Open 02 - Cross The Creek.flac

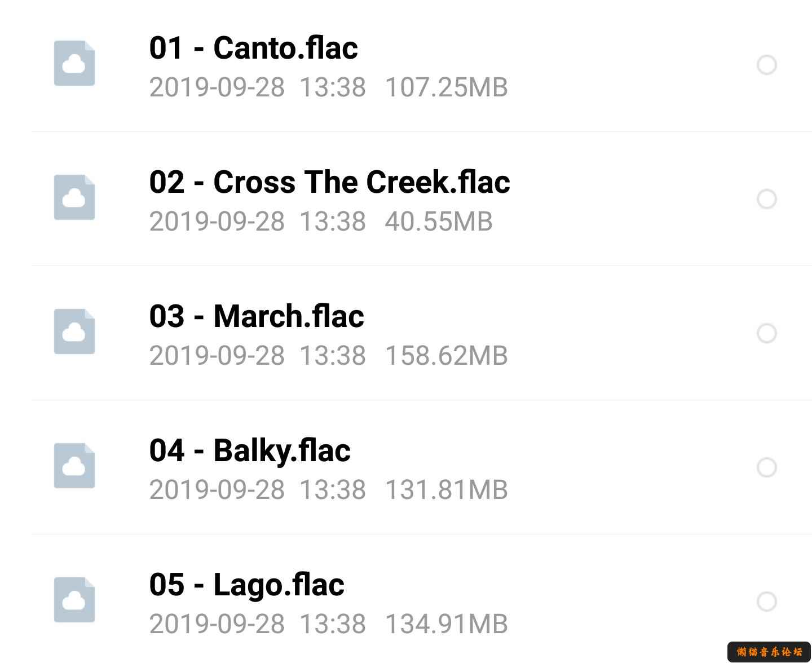(329, 182)
